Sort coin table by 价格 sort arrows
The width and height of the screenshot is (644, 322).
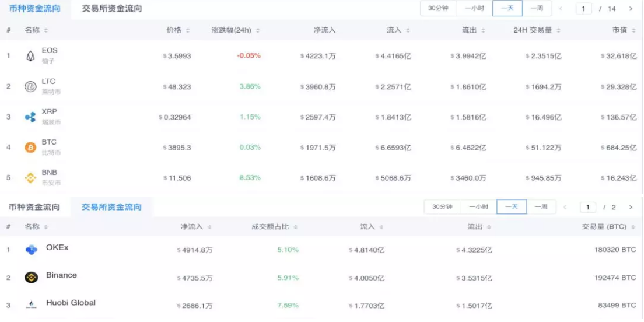(x=188, y=31)
